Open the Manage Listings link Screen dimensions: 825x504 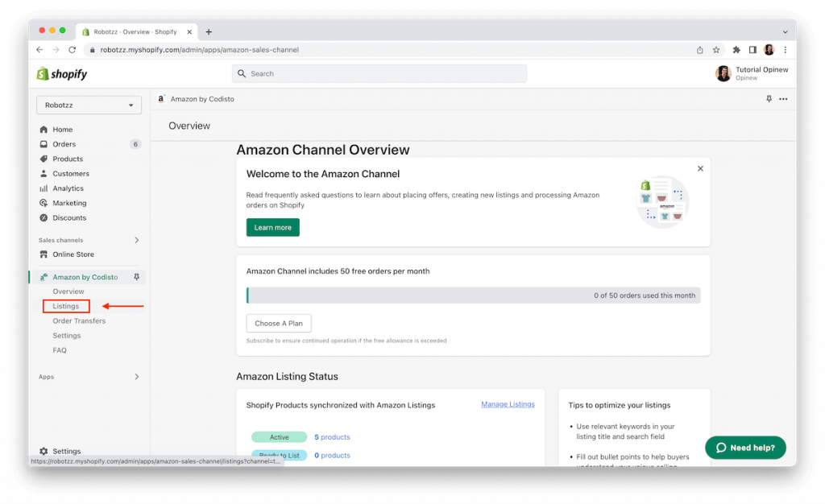(508, 404)
